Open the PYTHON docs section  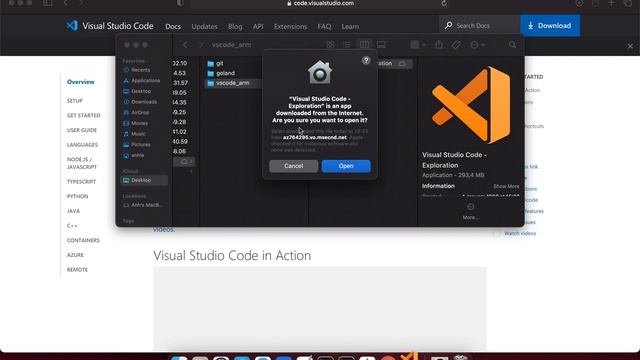[x=77, y=196]
